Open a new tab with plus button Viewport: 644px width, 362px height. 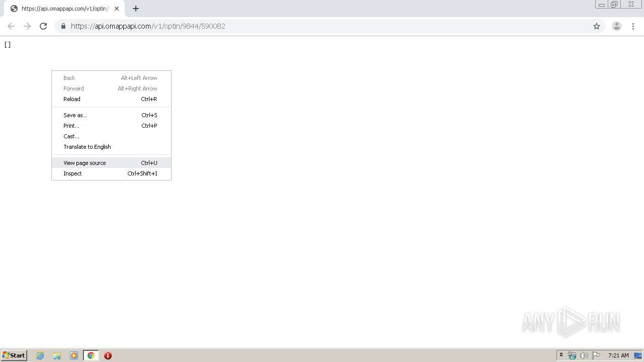pyautogui.click(x=136, y=9)
